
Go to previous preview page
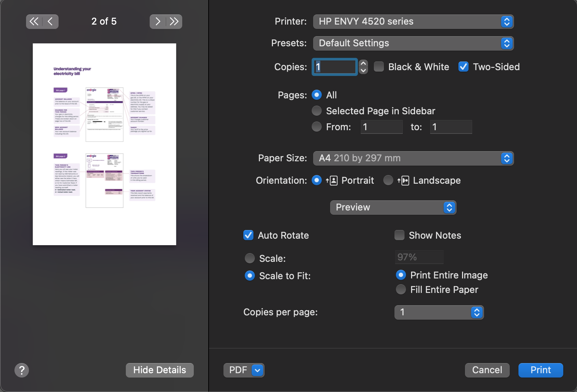coord(50,22)
